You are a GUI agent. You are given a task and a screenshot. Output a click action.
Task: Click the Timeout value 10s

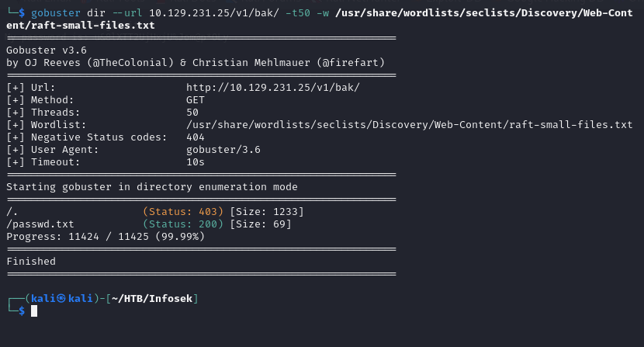(195, 162)
